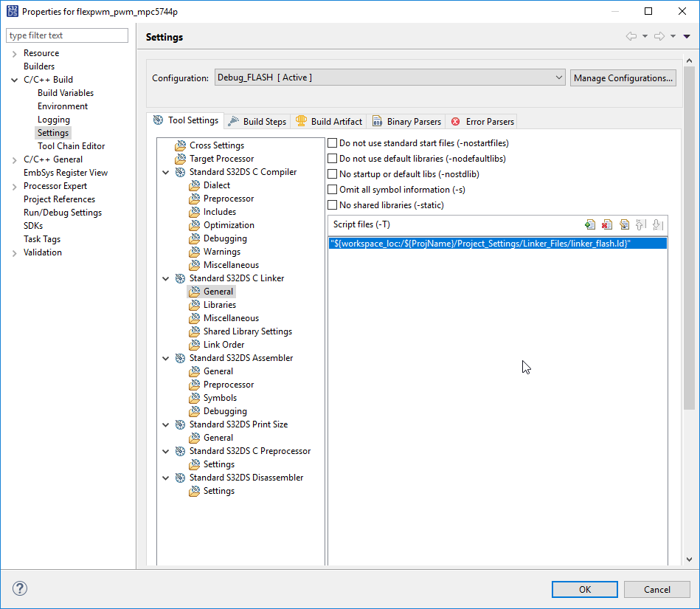Select Build Variables in sidebar
The height and width of the screenshot is (609, 700).
pyautogui.click(x=66, y=93)
